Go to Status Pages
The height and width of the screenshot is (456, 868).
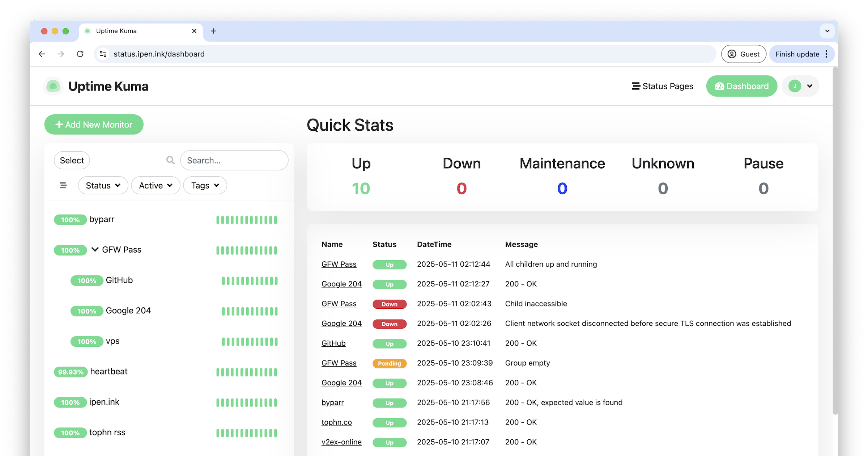[663, 86]
